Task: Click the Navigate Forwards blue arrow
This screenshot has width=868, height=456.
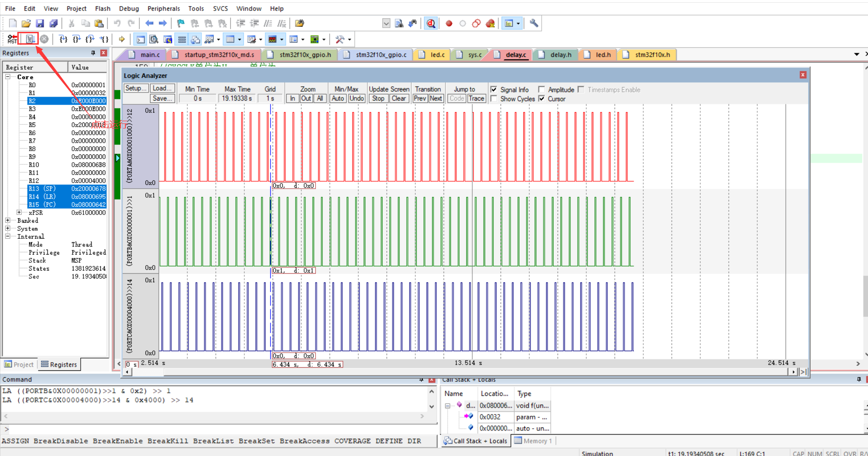Action: (163, 23)
